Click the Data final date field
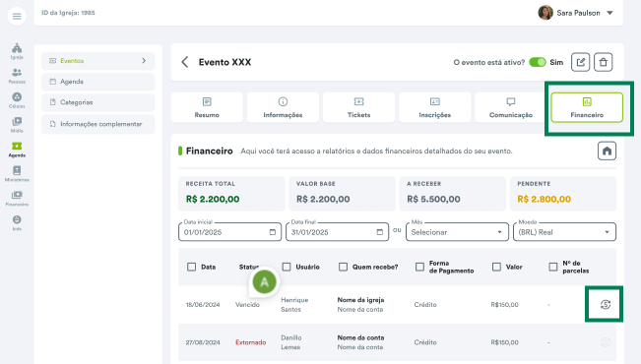 (337, 232)
